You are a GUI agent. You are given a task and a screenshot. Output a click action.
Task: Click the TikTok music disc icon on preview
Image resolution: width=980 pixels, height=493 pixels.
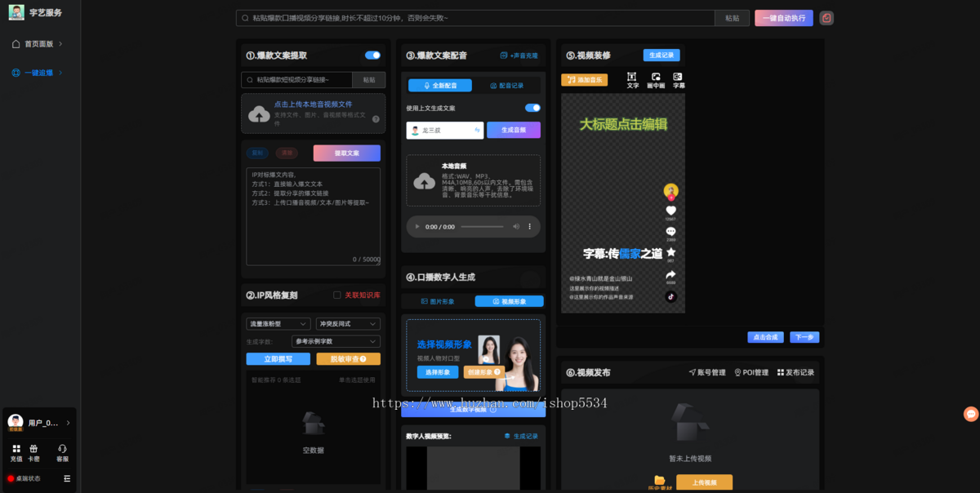[x=670, y=296]
